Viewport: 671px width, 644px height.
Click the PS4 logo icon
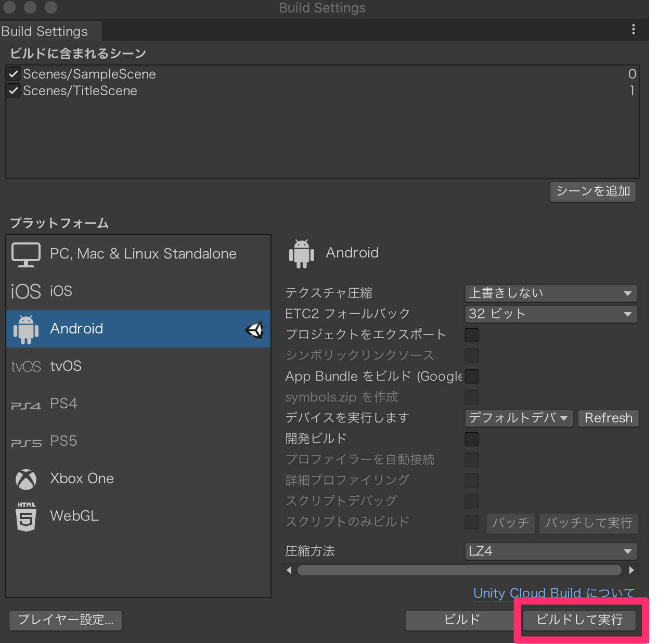[x=25, y=405]
